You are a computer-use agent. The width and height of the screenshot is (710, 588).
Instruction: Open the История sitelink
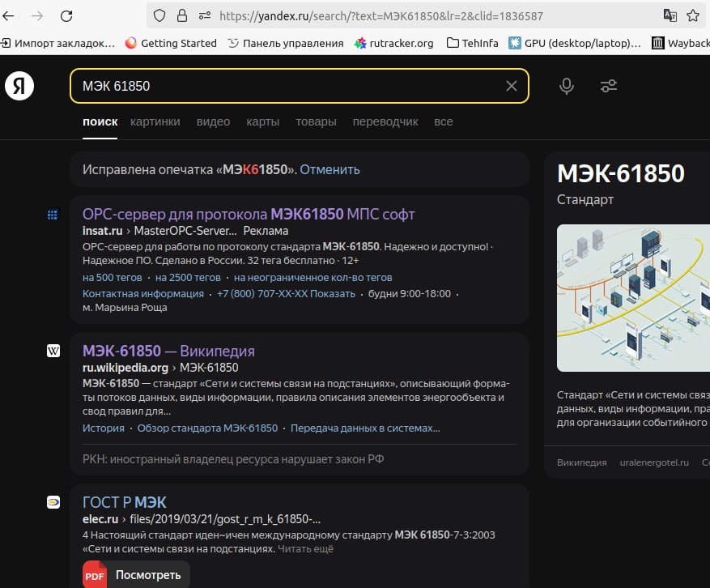click(104, 428)
